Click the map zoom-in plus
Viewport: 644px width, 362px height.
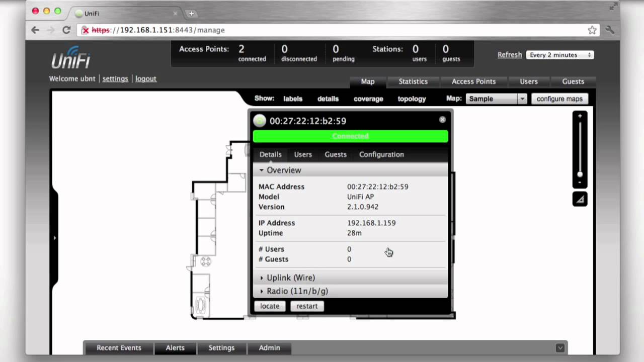pyautogui.click(x=580, y=116)
